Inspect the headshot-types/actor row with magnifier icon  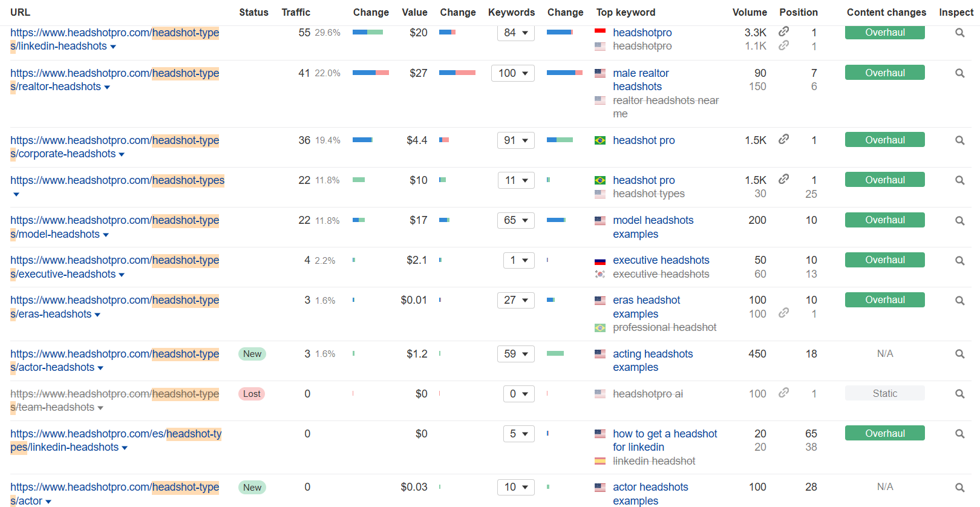coord(959,487)
